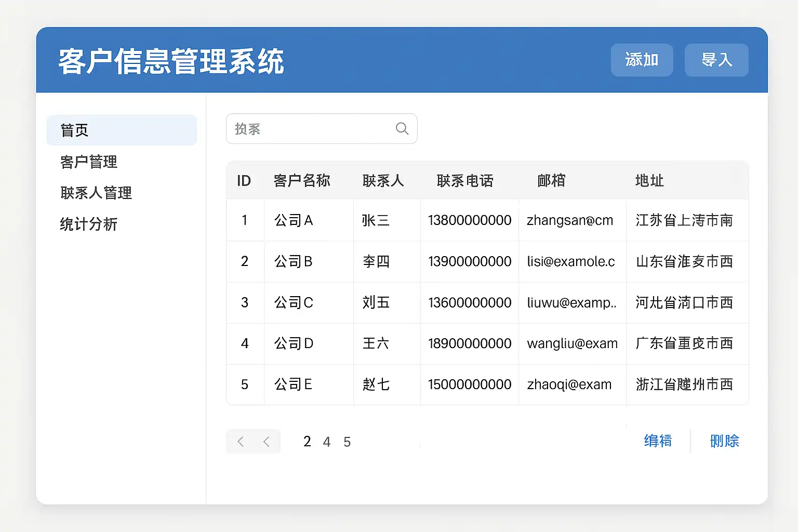Select the highlighted first sidebar item
Image resolution: width=798 pixels, height=532 pixels.
click(121, 130)
